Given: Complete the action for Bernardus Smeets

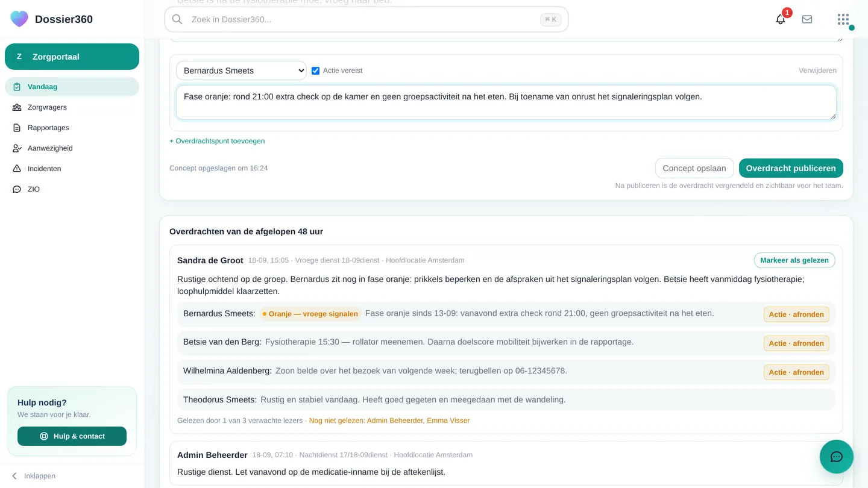Looking at the screenshot, I should [x=796, y=314].
